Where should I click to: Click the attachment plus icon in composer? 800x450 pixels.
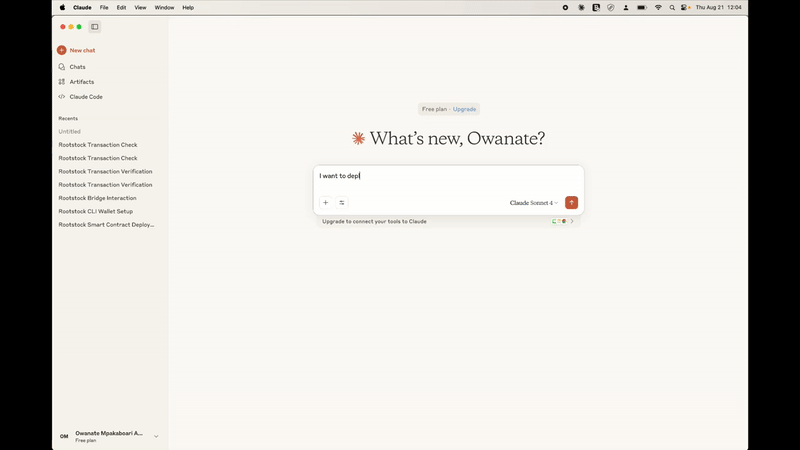tap(325, 203)
